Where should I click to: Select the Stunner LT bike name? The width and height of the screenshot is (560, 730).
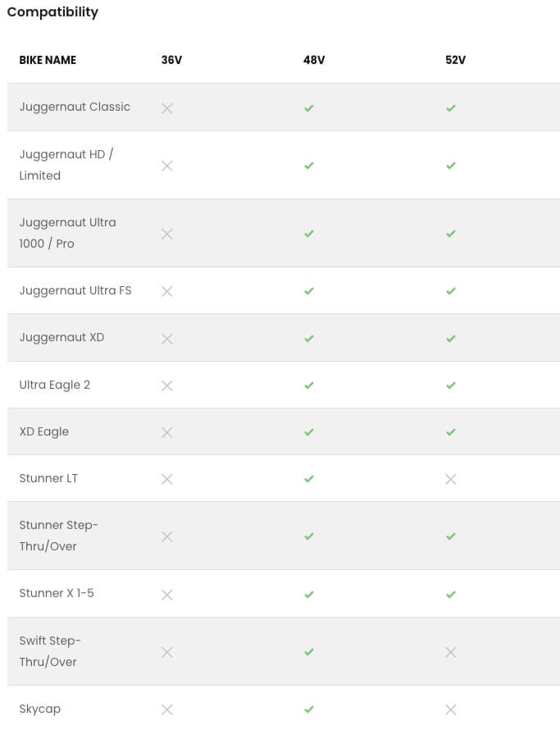tap(48, 478)
